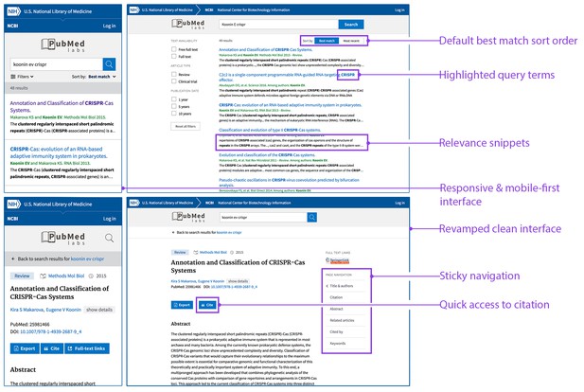
Task: Expand 'show details' in the mobile article panel
Action: 99,310
